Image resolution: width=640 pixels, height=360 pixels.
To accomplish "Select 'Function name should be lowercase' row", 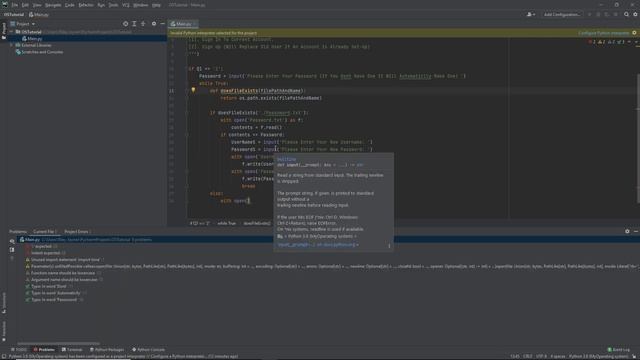I will pyautogui.click(x=63, y=273).
